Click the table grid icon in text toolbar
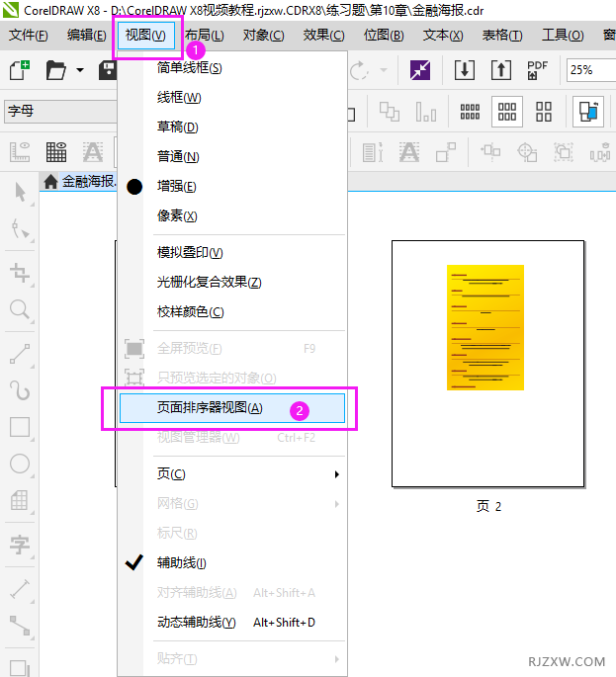 (x=56, y=152)
